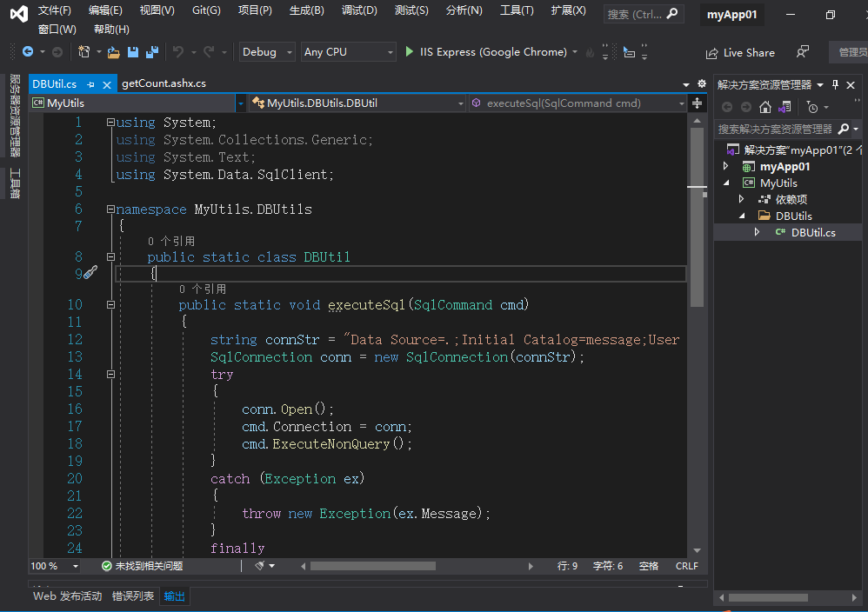Expand the DBUtil.cs file node
This screenshot has height=612, width=868.
(758, 232)
